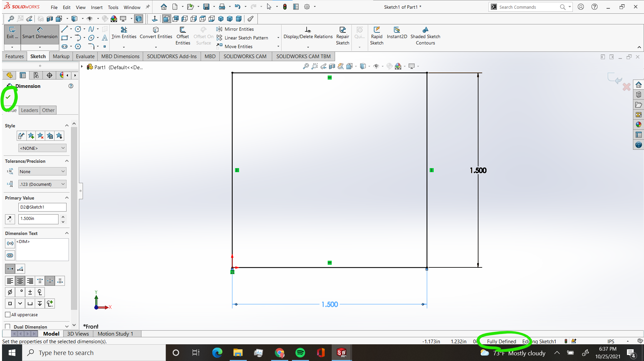The width and height of the screenshot is (644, 361).
Task: Open the tolerance precision dropdown .123 (Document)
Action: pos(42,184)
